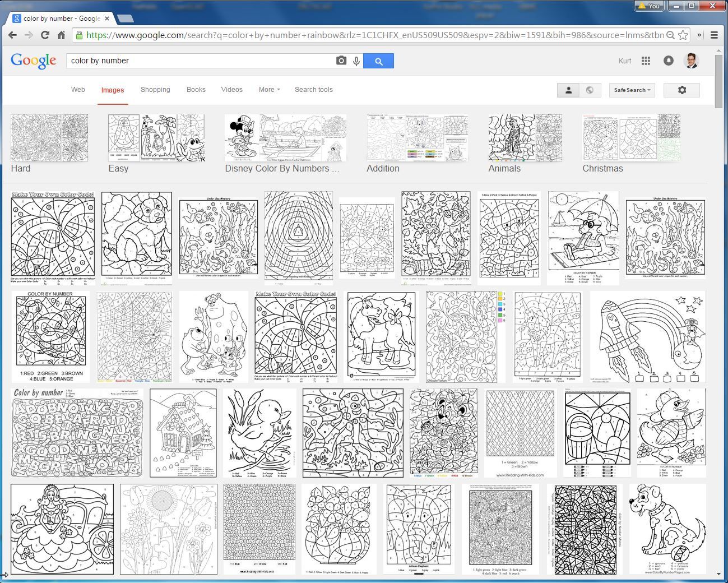Viewport: 728px width, 583px height.
Task: Open the Chrome hamburger menu
Action: coord(714,35)
